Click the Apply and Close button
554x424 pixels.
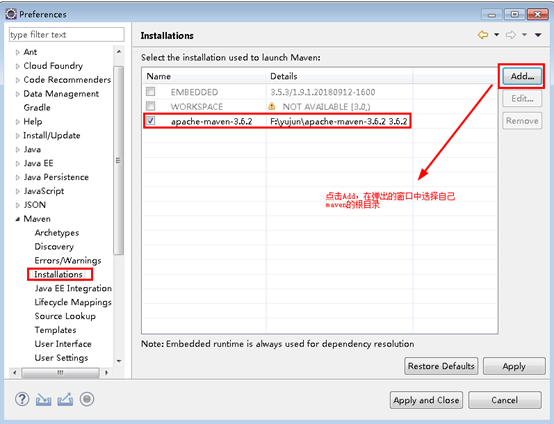[426, 400]
